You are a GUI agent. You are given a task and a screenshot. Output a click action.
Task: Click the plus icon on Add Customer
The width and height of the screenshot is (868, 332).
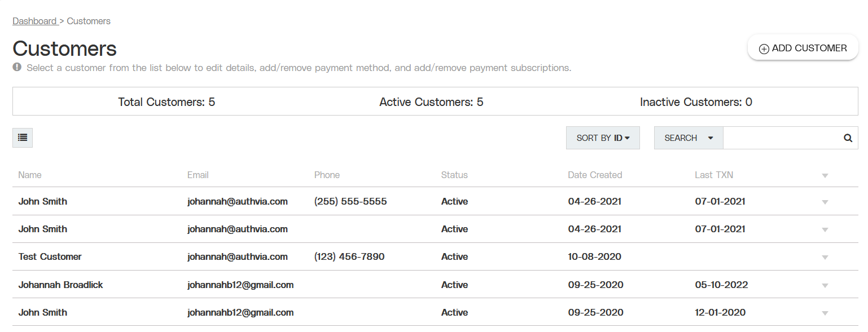[764, 49]
